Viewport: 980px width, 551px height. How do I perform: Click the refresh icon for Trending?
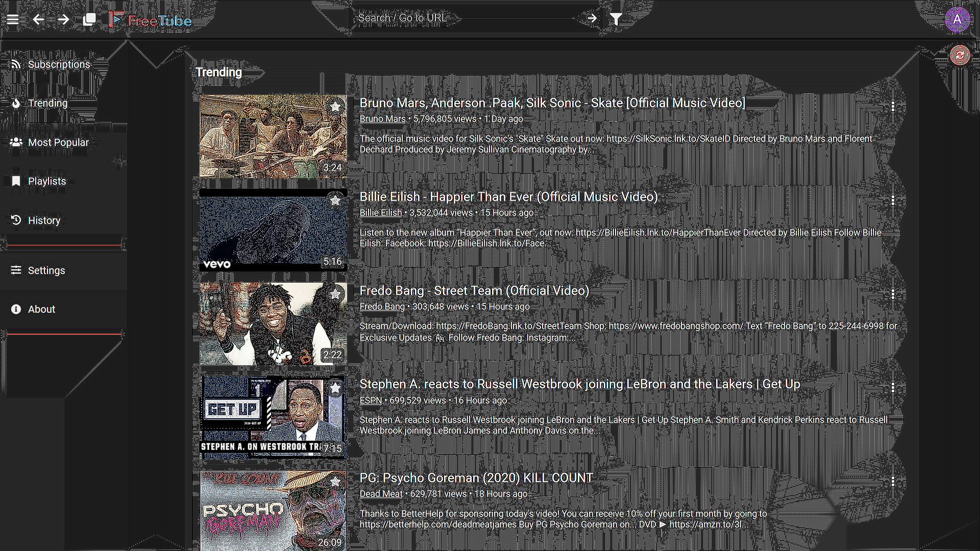point(960,54)
